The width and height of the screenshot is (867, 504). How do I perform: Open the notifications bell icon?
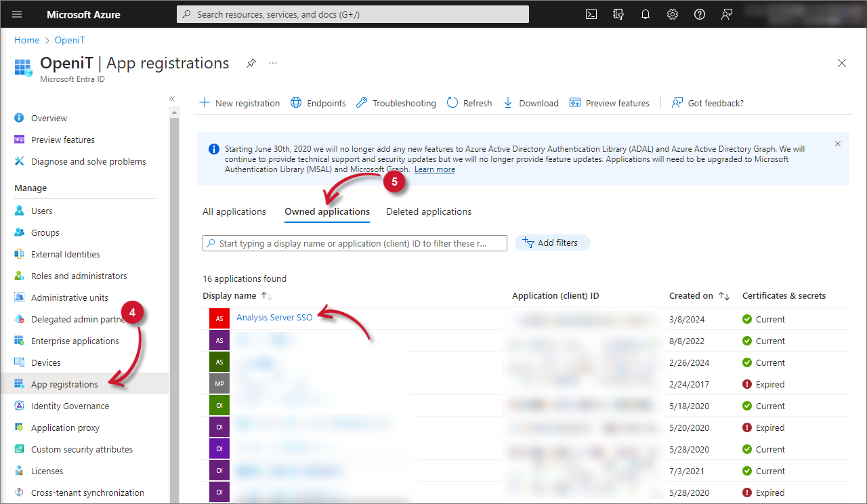(x=646, y=14)
